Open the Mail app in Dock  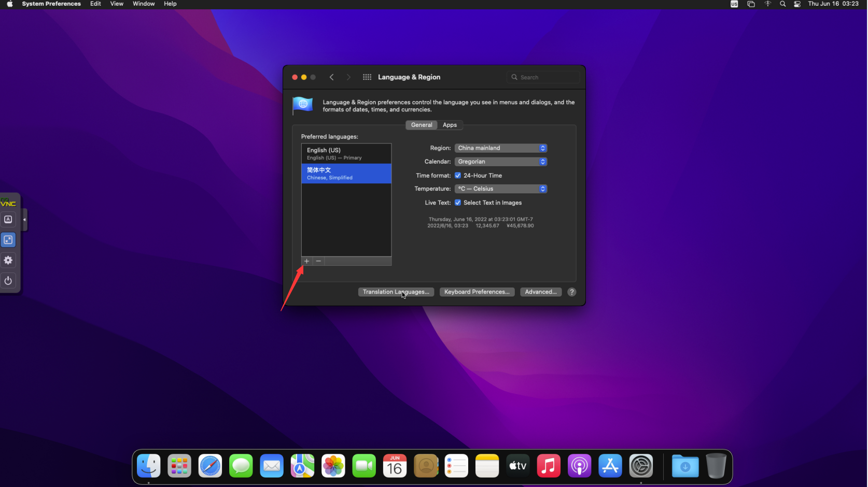click(272, 466)
